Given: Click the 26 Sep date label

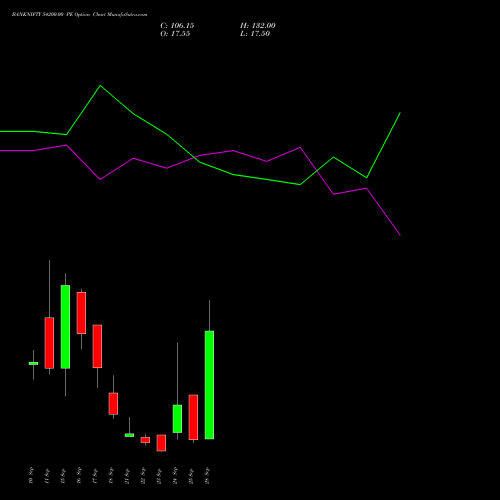Looking at the screenshot, I should click(207, 476).
